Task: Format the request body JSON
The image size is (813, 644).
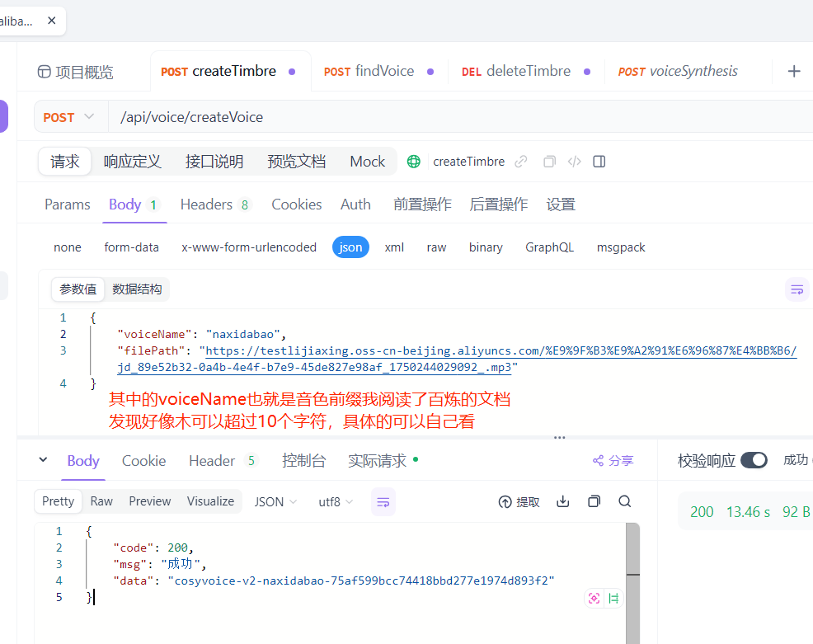Action: (x=797, y=289)
